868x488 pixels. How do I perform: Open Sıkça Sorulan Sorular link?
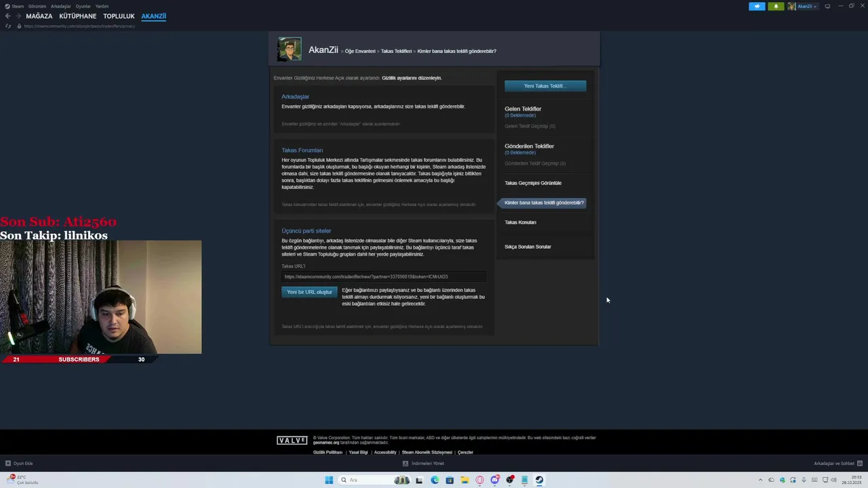click(x=528, y=247)
